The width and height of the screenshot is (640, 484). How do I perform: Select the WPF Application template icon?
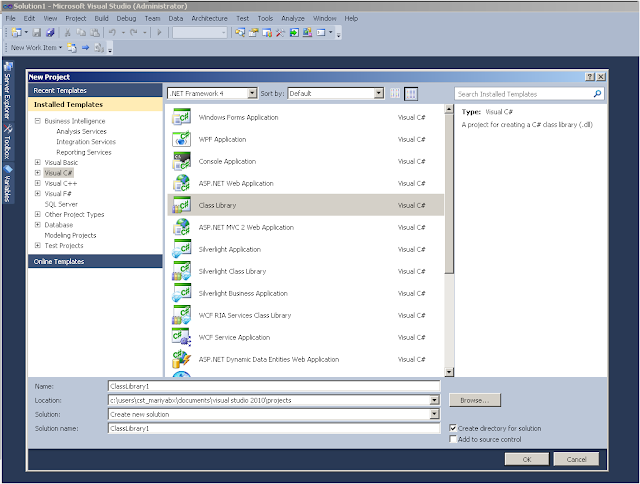click(182, 139)
